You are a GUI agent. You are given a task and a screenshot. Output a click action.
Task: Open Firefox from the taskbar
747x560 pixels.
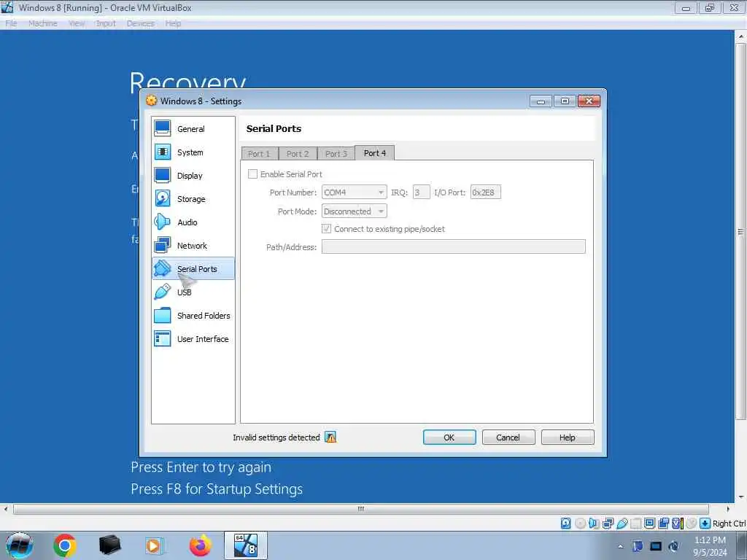(x=200, y=545)
